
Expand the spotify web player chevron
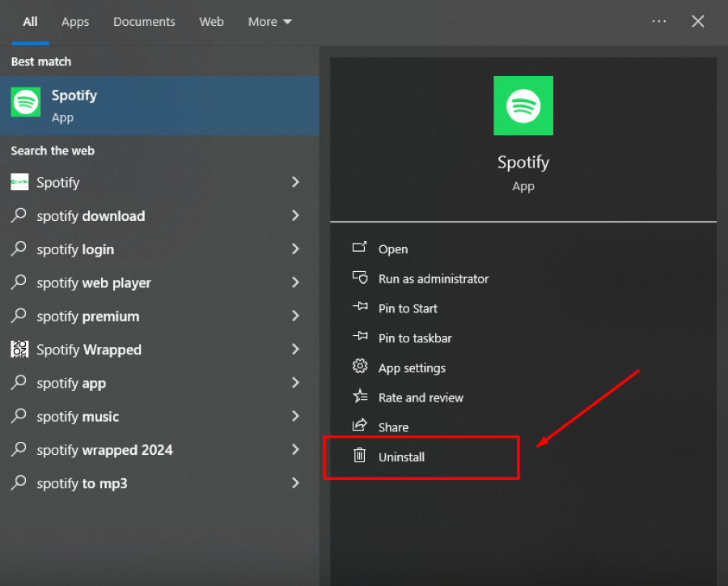(x=295, y=282)
